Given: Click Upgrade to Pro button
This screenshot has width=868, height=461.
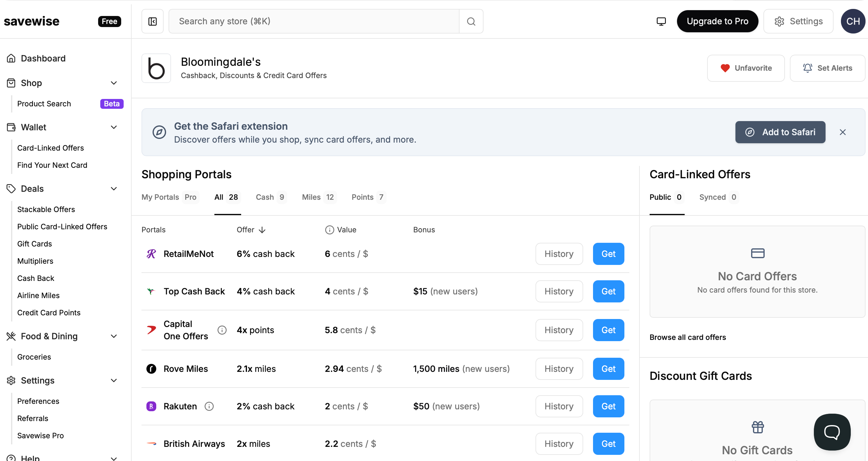Looking at the screenshot, I should tap(717, 21).
